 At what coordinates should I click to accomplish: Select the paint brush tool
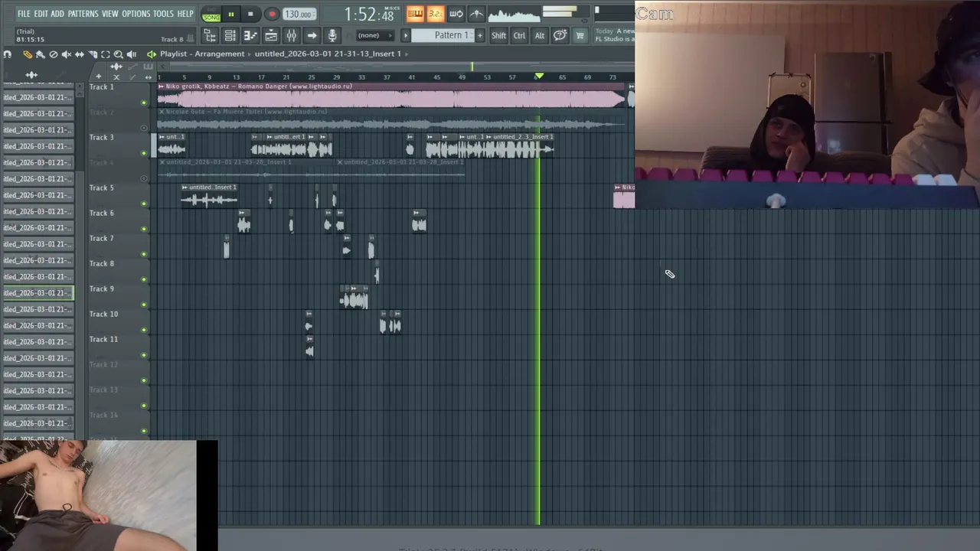pyautogui.click(x=40, y=54)
